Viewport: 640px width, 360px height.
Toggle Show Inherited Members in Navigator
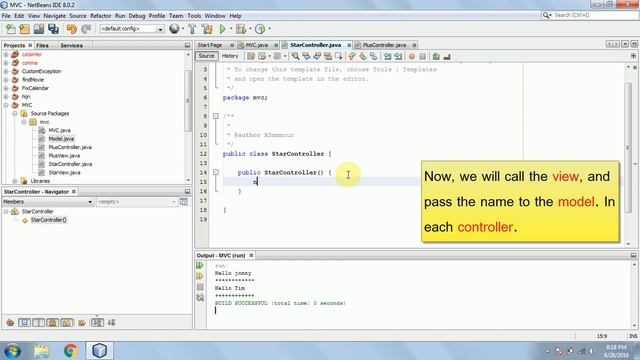coord(10,322)
